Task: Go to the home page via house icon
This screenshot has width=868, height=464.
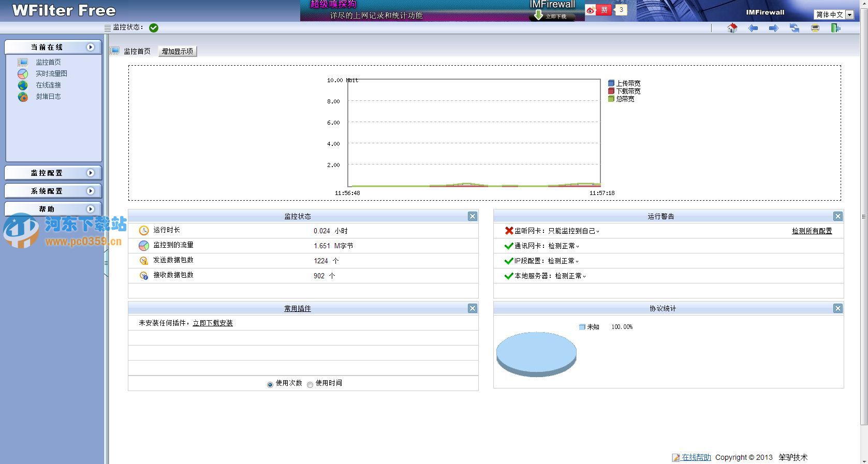Action: [732, 28]
